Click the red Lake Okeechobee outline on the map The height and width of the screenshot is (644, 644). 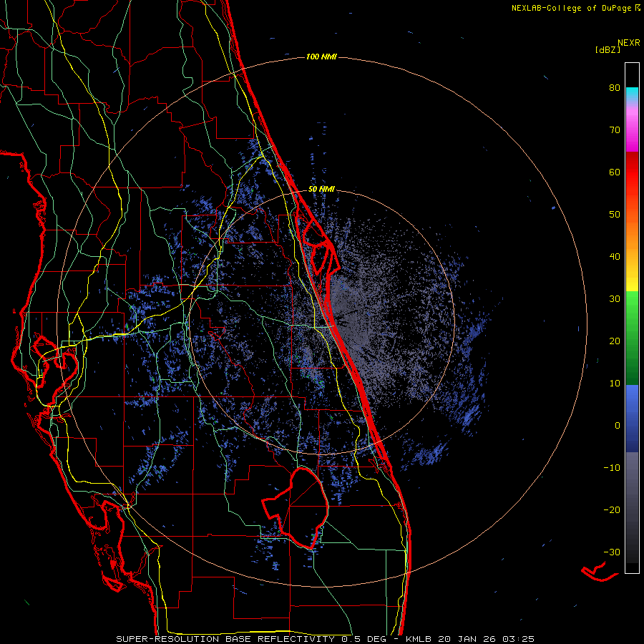[x=296, y=507]
